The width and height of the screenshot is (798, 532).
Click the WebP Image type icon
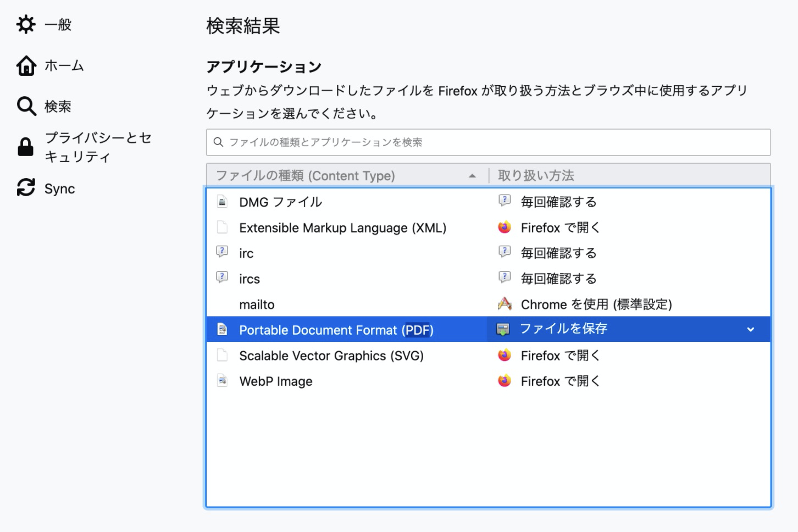pos(223,380)
